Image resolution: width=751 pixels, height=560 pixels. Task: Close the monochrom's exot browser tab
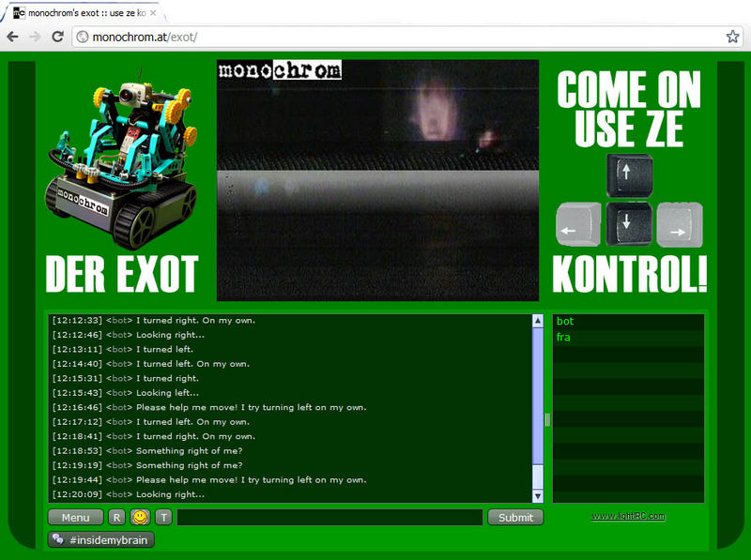click(x=153, y=13)
